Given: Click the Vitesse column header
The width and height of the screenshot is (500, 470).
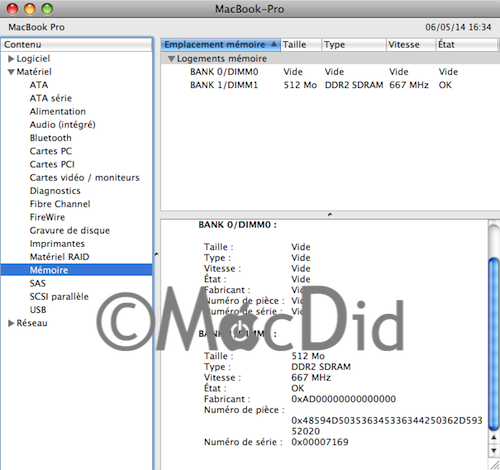Looking at the screenshot, I should click(411, 45).
